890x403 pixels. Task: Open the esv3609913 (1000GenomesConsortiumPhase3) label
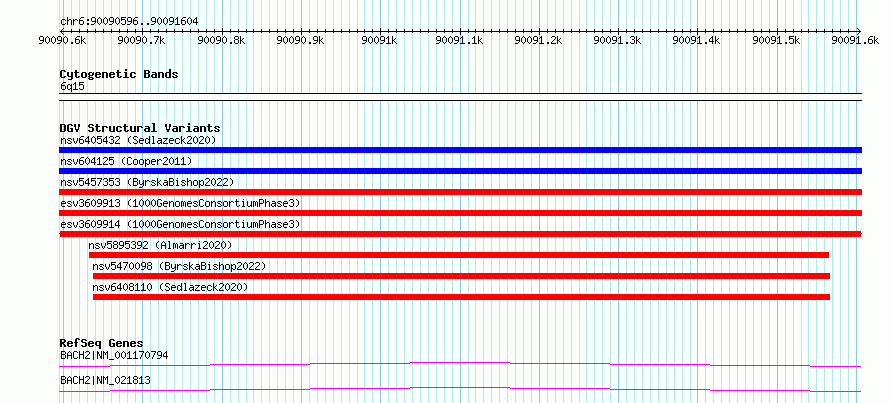pos(180,203)
